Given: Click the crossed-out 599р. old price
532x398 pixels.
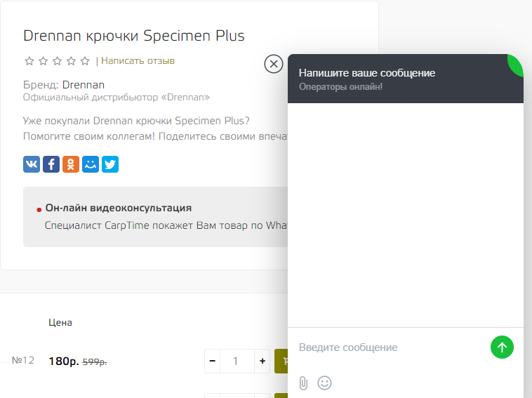Looking at the screenshot, I should pos(95,362).
